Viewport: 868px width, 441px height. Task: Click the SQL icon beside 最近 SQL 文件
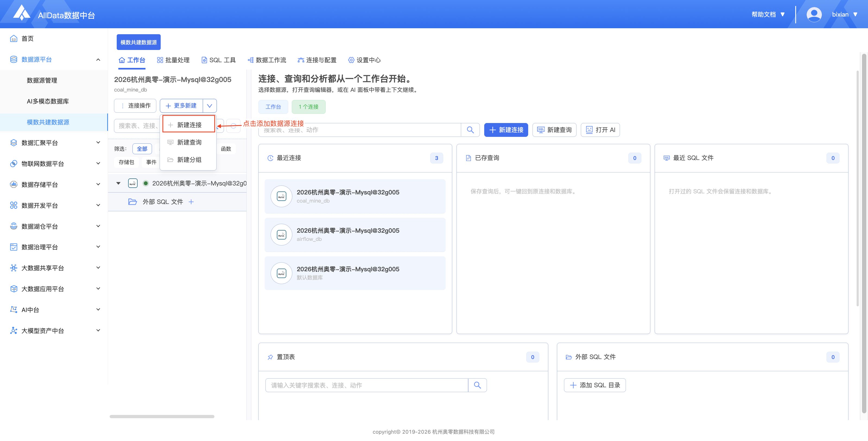coord(667,158)
